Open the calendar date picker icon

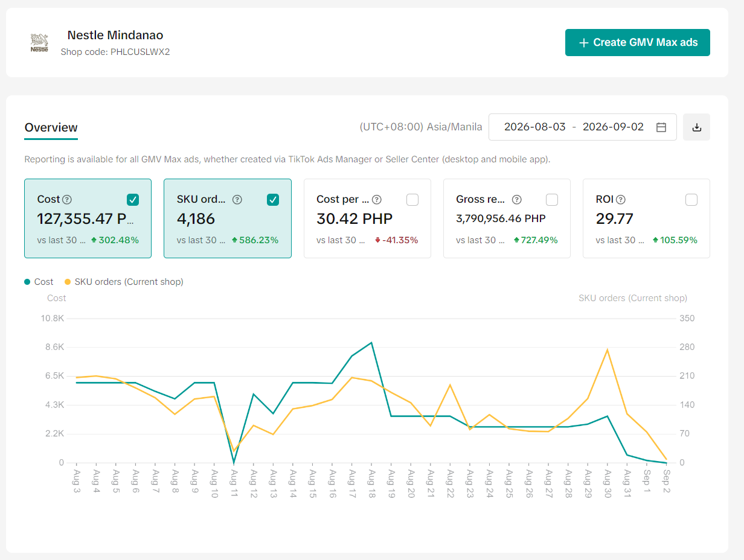pyautogui.click(x=661, y=127)
